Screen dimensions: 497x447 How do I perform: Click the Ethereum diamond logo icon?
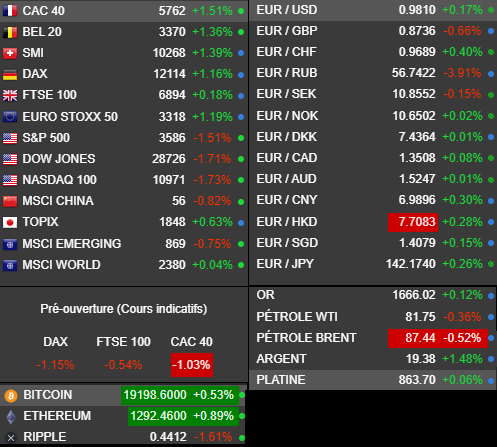11,417
